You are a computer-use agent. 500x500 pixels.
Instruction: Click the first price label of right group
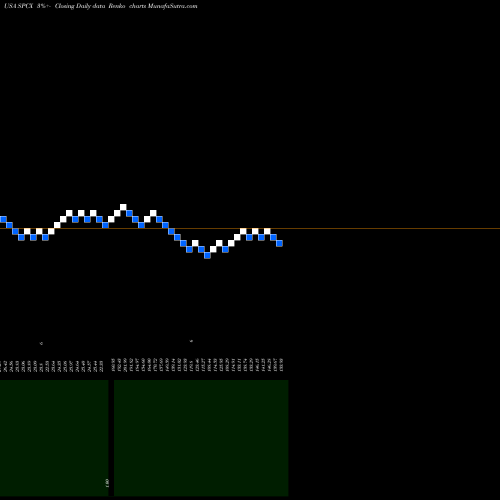click(113, 365)
